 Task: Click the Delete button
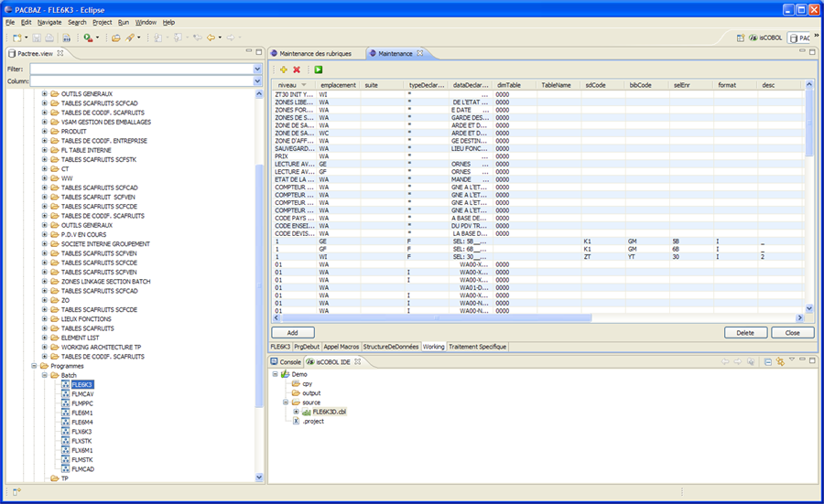(744, 333)
